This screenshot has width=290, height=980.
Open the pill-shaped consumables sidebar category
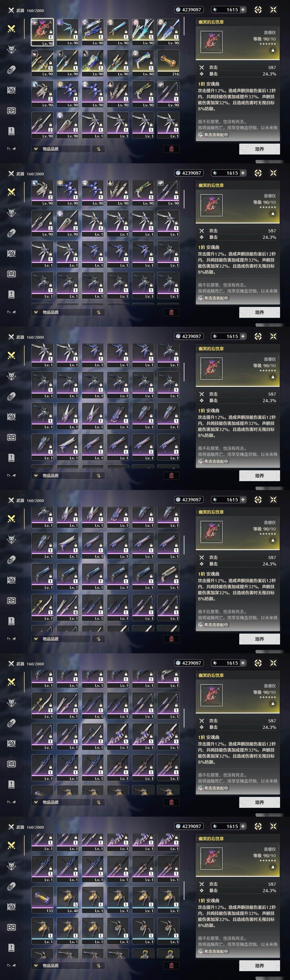pyautogui.click(x=11, y=70)
